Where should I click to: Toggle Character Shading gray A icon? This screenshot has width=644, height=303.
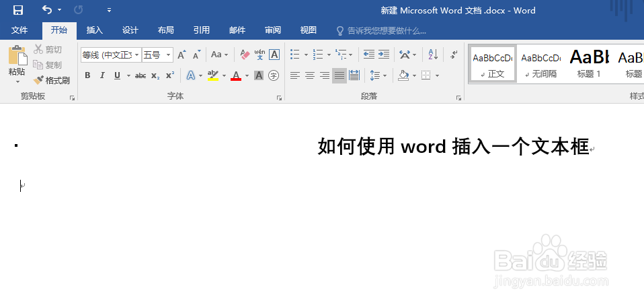coord(259,75)
